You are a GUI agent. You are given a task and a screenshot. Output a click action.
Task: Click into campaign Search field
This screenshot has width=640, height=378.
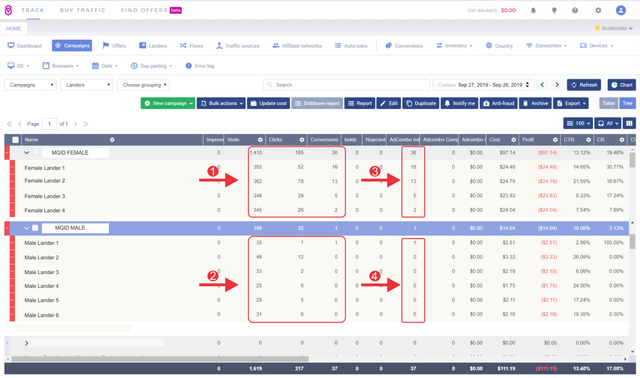point(346,85)
